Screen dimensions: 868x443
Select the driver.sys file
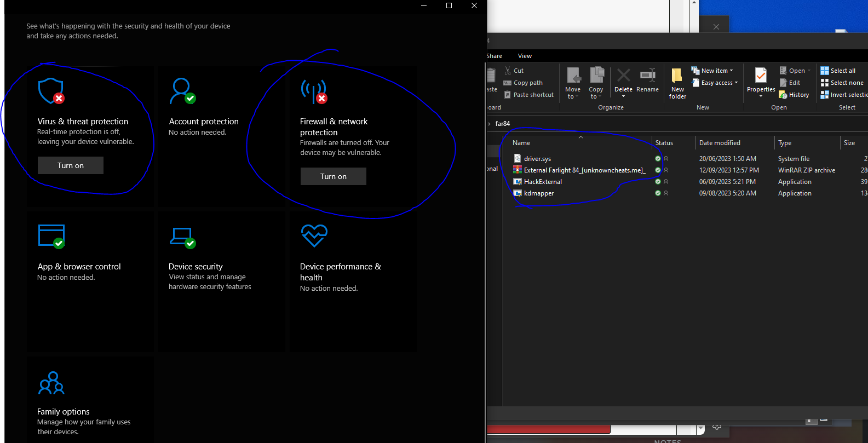coord(537,159)
